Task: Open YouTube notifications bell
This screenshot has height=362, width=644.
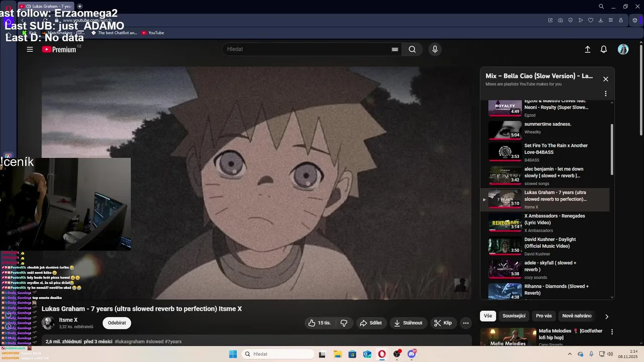Action: [604, 49]
